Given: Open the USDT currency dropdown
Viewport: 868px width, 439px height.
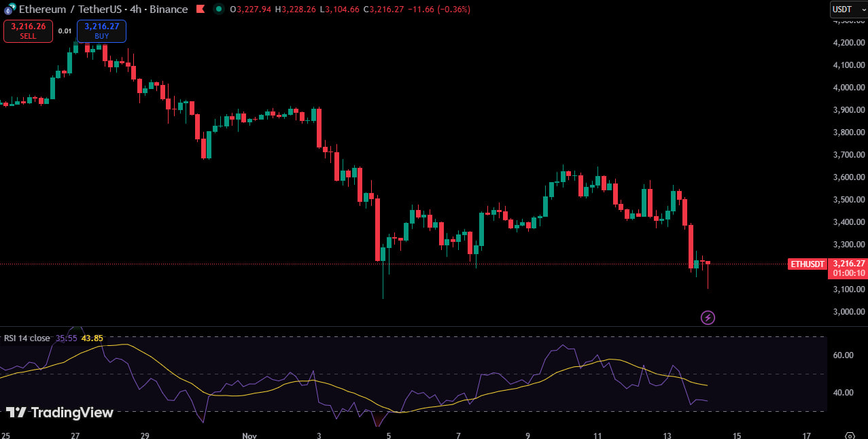Looking at the screenshot, I should point(848,10).
